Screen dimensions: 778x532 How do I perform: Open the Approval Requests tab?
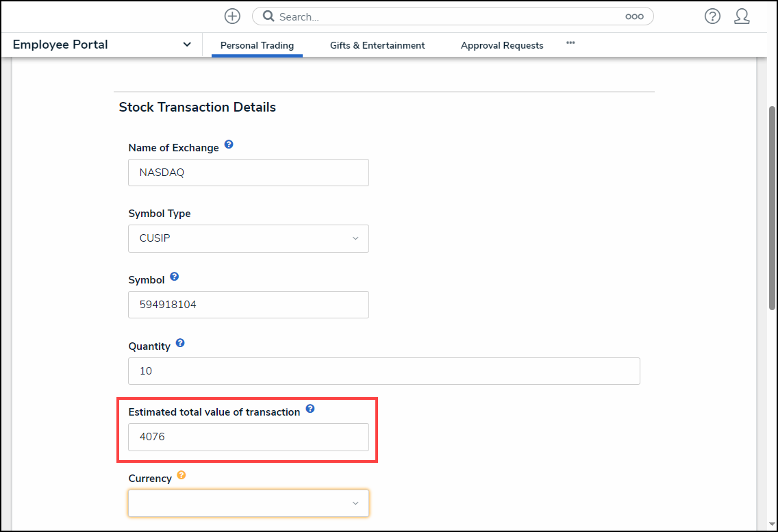[502, 45]
